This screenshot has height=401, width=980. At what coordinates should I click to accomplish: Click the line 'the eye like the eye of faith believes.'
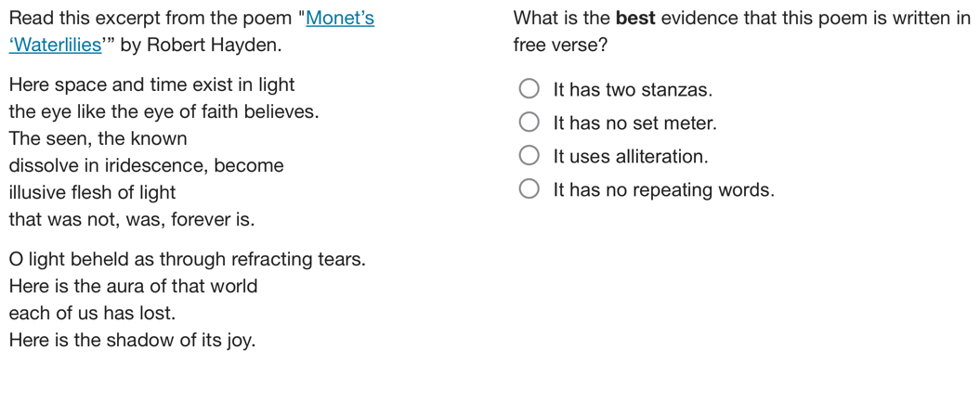click(x=163, y=112)
